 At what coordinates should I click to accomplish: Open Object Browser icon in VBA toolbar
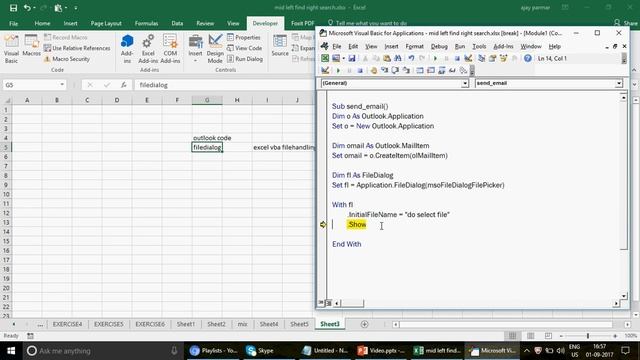(x=503, y=58)
